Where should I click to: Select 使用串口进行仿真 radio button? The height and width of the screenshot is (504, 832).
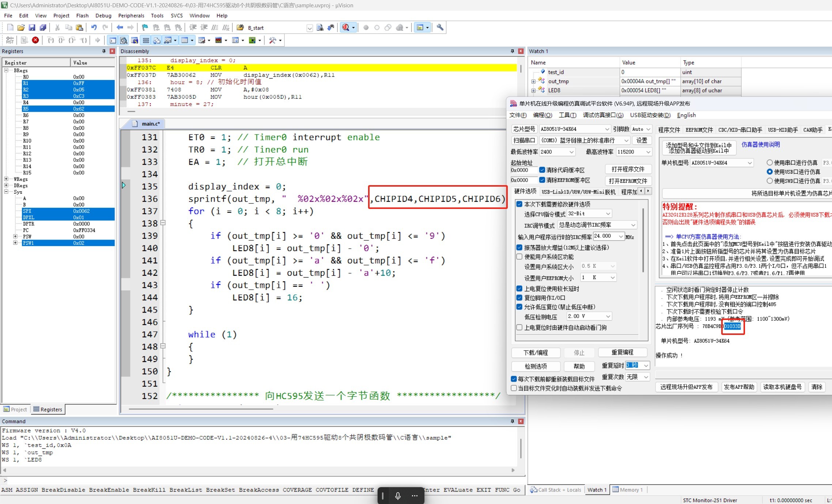(x=769, y=163)
